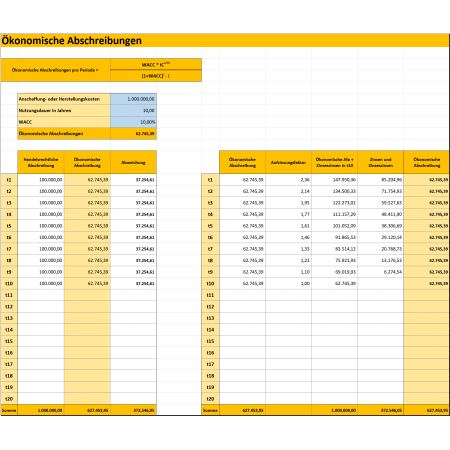Image resolution: width=450 pixels, height=450 pixels.
Task: Select the t1 row label in the left table
Action: pos(9,180)
